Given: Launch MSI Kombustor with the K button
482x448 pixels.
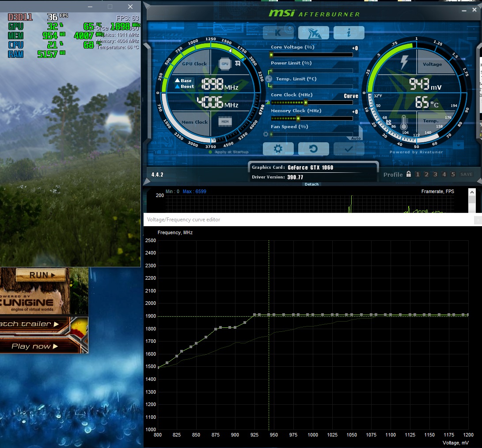Looking at the screenshot, I should coord(278,33).
